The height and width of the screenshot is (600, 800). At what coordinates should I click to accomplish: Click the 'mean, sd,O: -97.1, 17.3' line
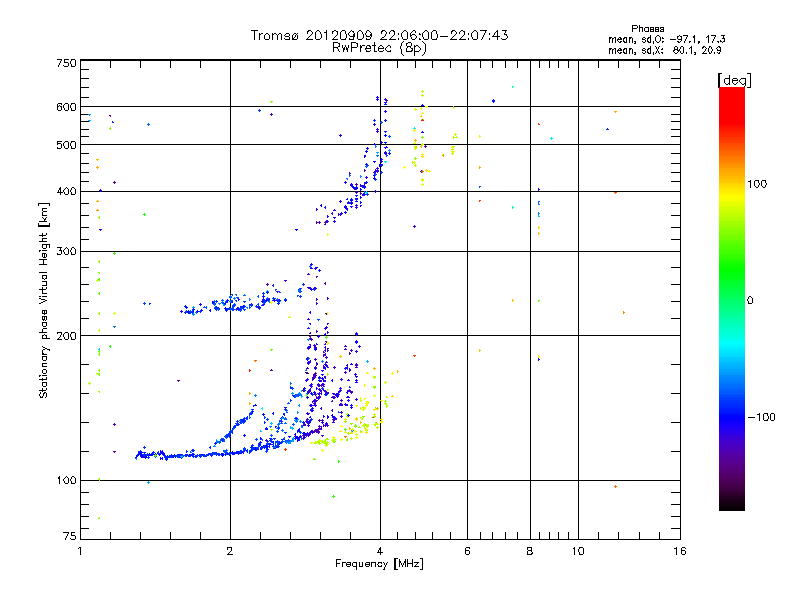point(666,39)
